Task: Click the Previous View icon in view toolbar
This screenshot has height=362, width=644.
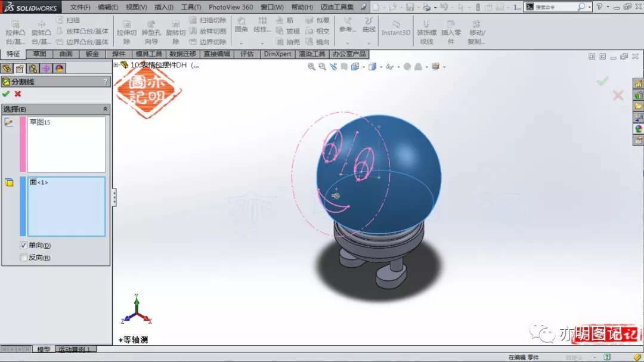Action: tap(333, 67)
